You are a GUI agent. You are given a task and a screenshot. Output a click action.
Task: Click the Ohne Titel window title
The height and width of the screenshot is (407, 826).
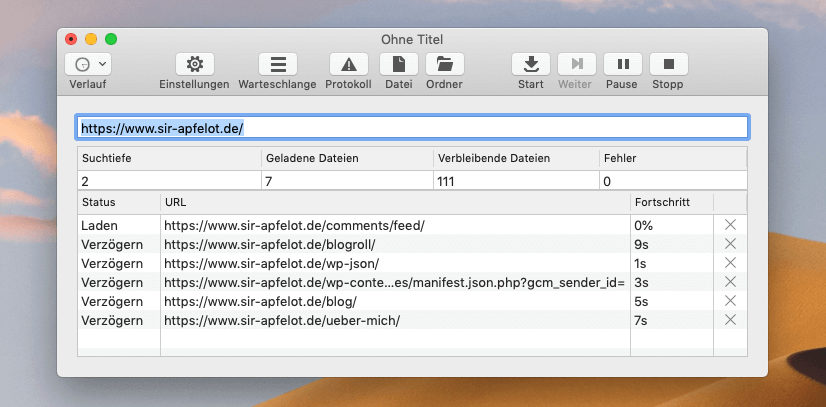click(412, 39)
